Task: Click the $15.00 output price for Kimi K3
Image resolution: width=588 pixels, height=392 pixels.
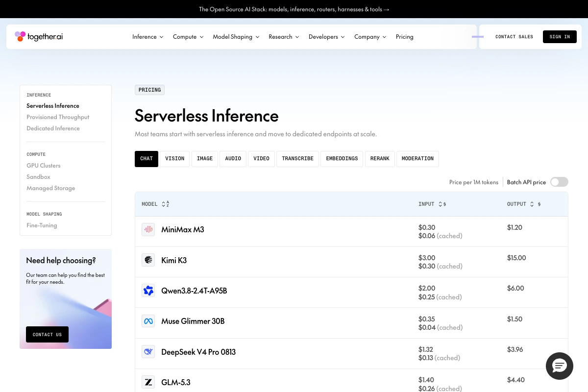Action: [x=516, y=258]
